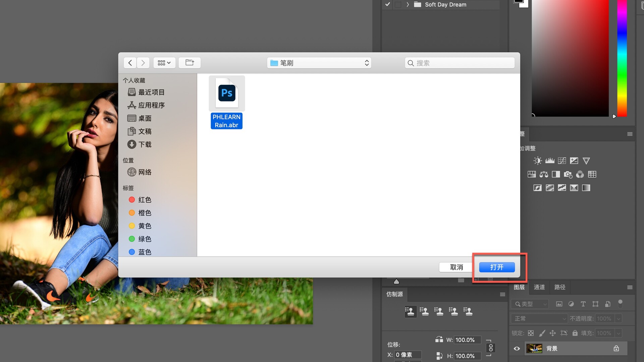Toggle lock transparent pixels
This screenshot has height=362, width=644.
[x=531, y=333]
